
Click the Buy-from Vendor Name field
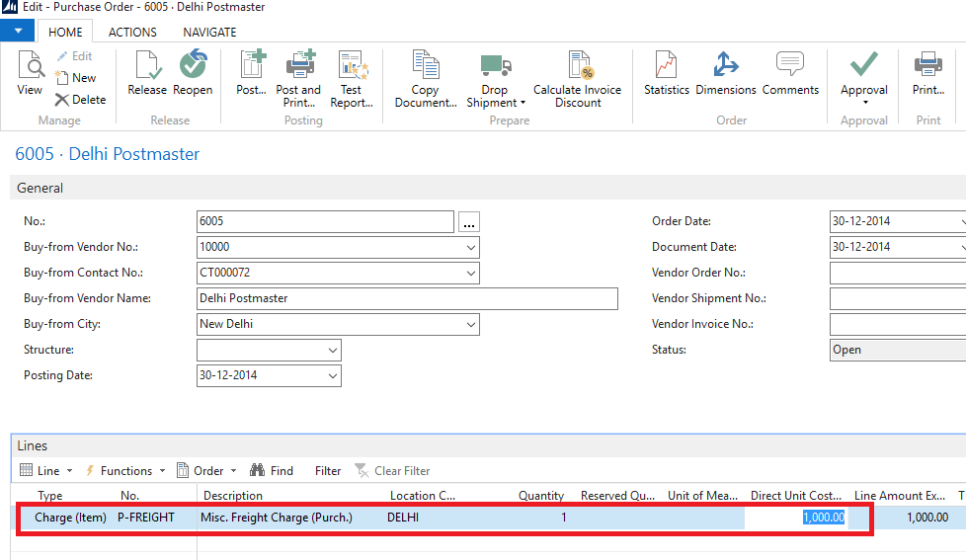[407, 299]
